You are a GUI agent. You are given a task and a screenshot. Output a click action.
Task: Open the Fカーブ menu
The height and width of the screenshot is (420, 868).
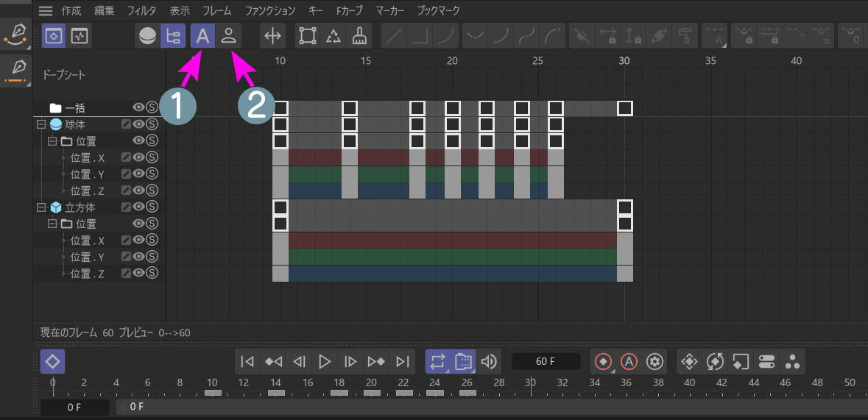click(350, 11)
